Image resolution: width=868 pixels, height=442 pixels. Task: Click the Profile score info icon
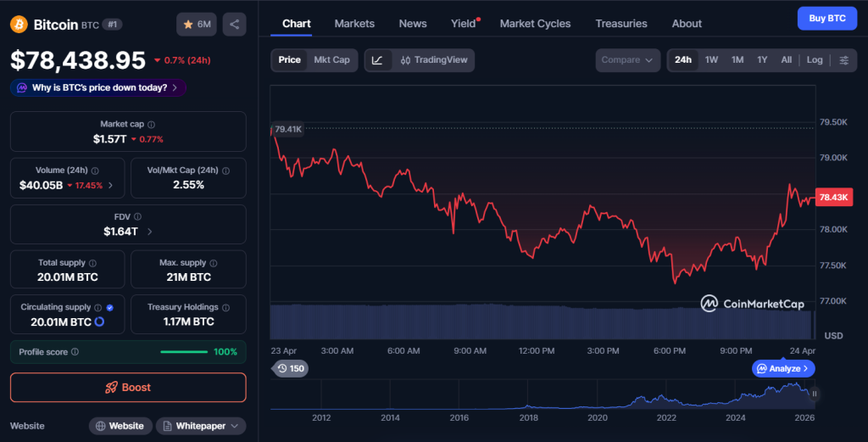point(75,352)
